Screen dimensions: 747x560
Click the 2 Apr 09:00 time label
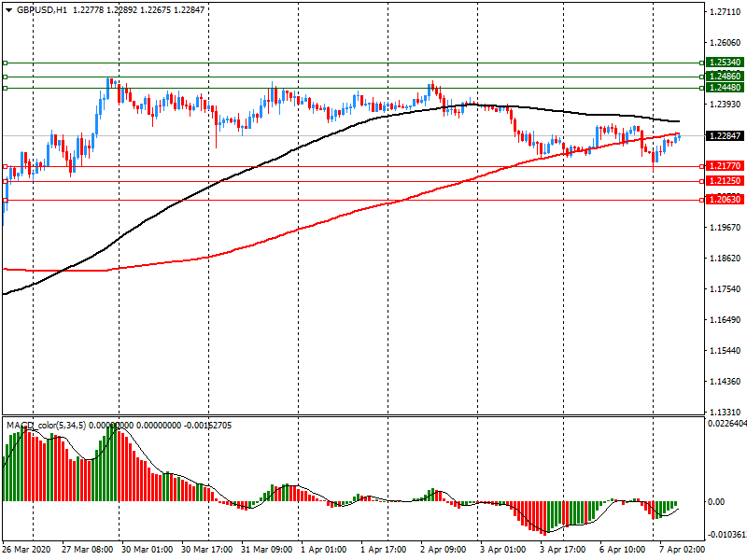coord(444,550)
